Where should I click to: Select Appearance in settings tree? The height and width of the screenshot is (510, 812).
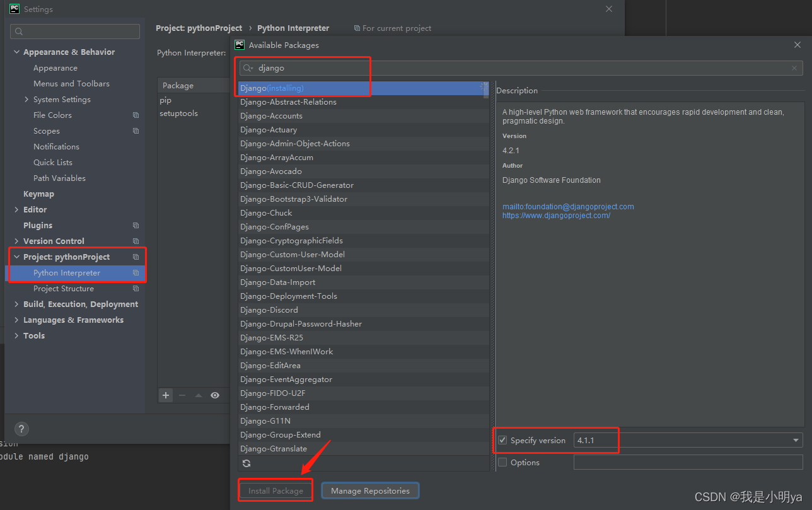click(x=55, y=68)
